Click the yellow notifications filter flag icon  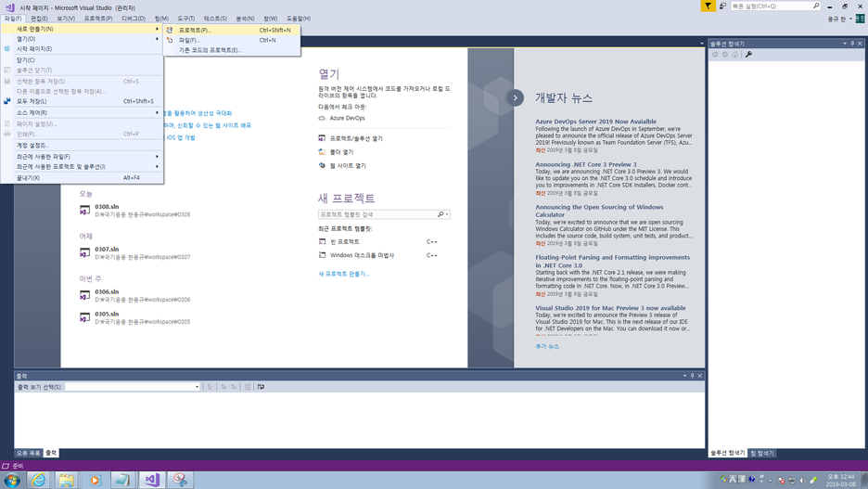[x=708, y=6]
